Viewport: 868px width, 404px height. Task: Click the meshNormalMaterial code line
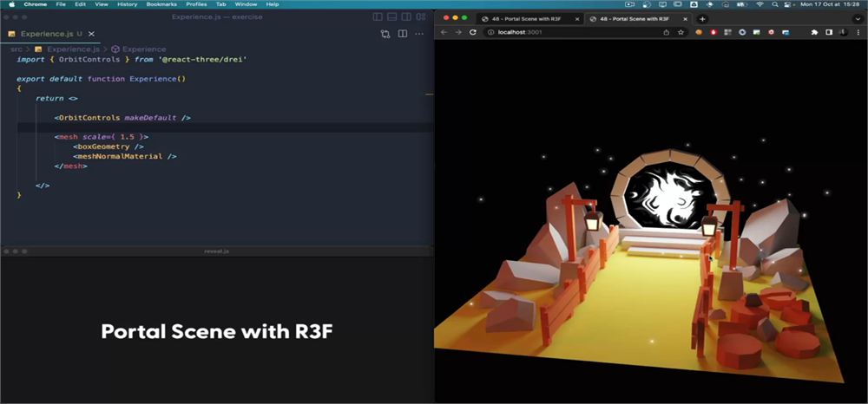pyautogui.click(x=124, y=156)
